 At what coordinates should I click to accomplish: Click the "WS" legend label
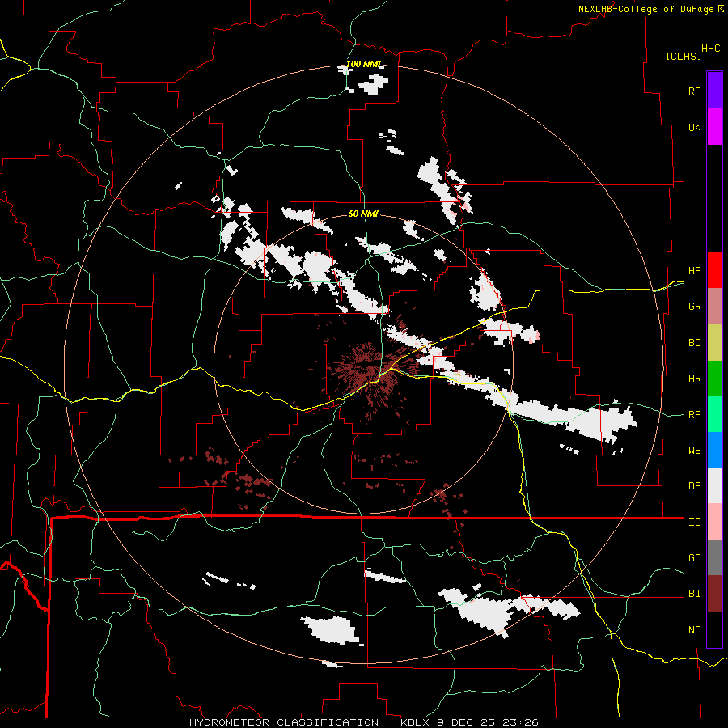(694, 451)
